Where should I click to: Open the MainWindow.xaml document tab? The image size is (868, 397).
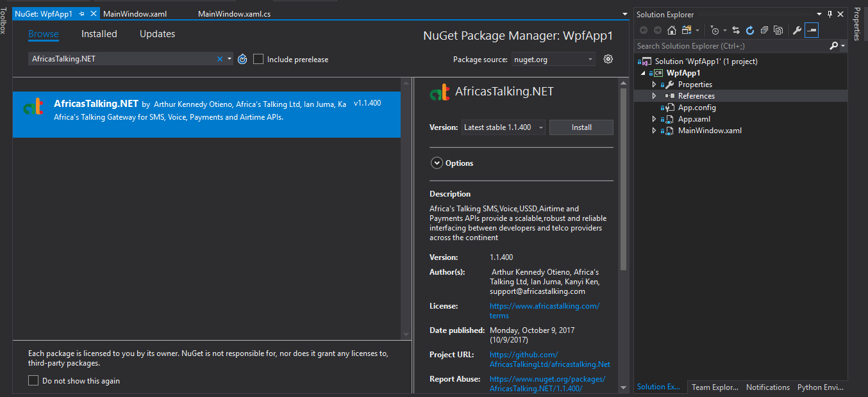click(135, 14)
